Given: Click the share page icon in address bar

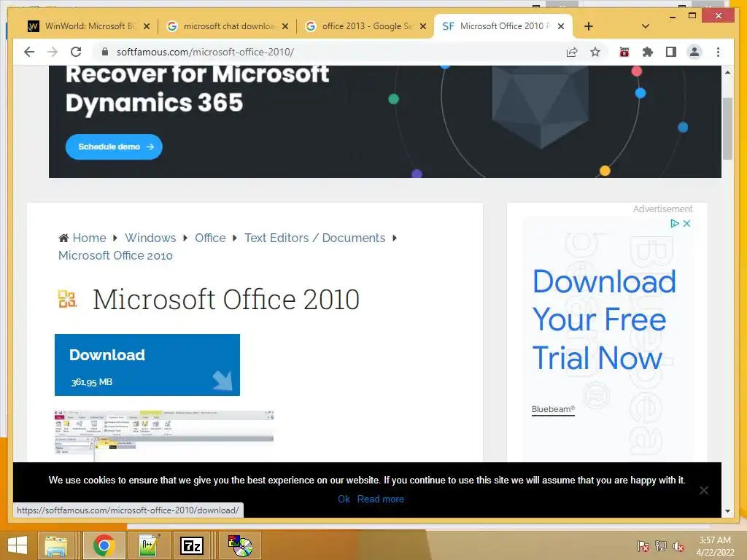Looking at the screenshot, I should click(572, 52).
